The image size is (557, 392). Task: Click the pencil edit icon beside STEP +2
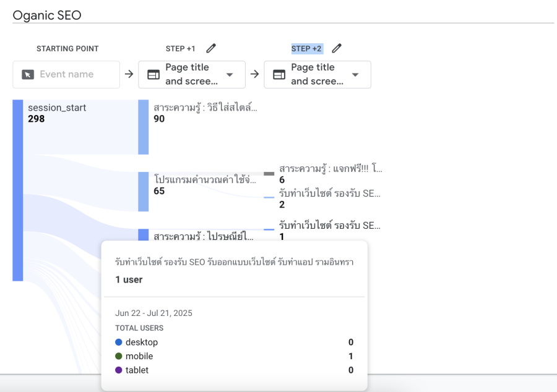337,48
